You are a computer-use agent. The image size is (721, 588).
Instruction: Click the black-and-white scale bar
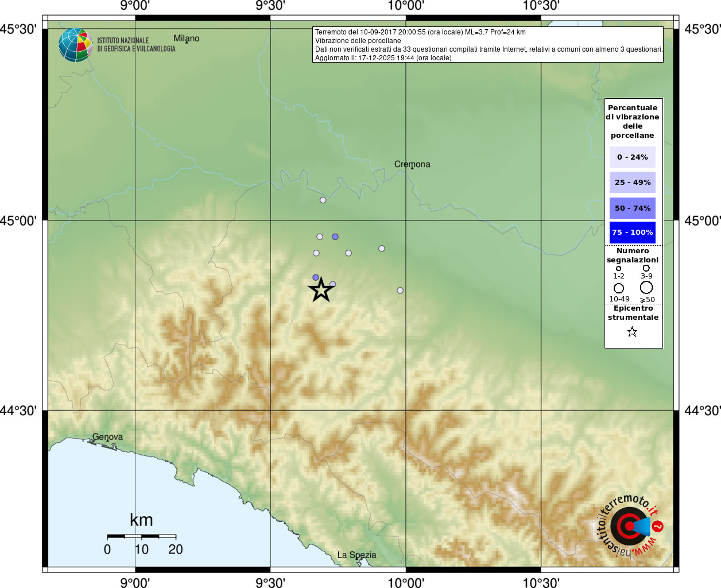[141, 536]
